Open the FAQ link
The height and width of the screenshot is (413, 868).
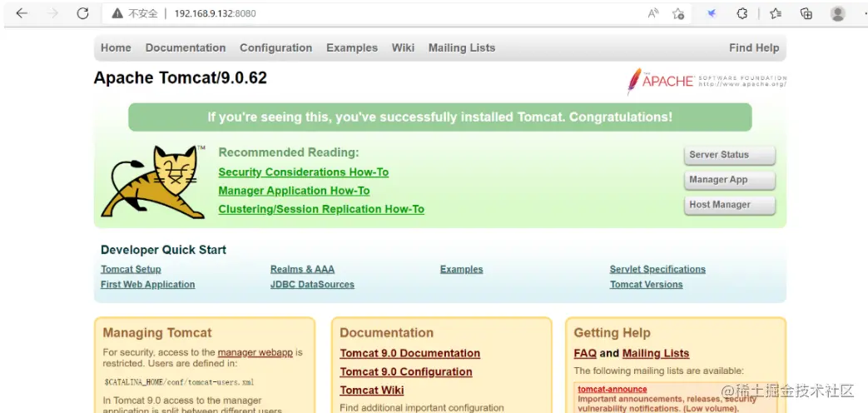pyautogui.click(x=585, y=353)
